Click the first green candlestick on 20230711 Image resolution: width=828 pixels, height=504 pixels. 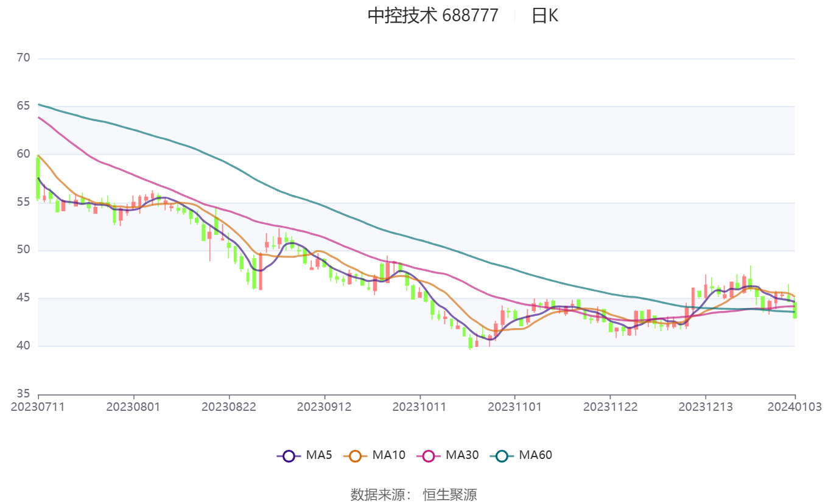38,177
